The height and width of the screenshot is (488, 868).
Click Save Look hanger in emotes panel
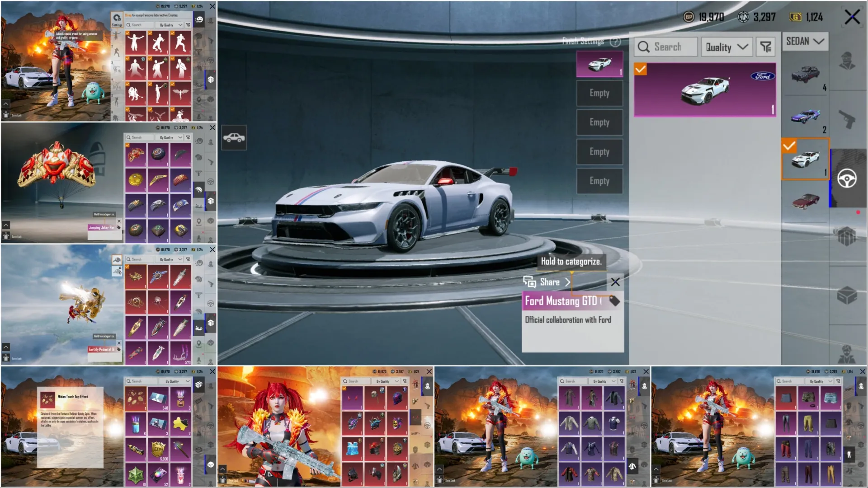tap(6, 115)
